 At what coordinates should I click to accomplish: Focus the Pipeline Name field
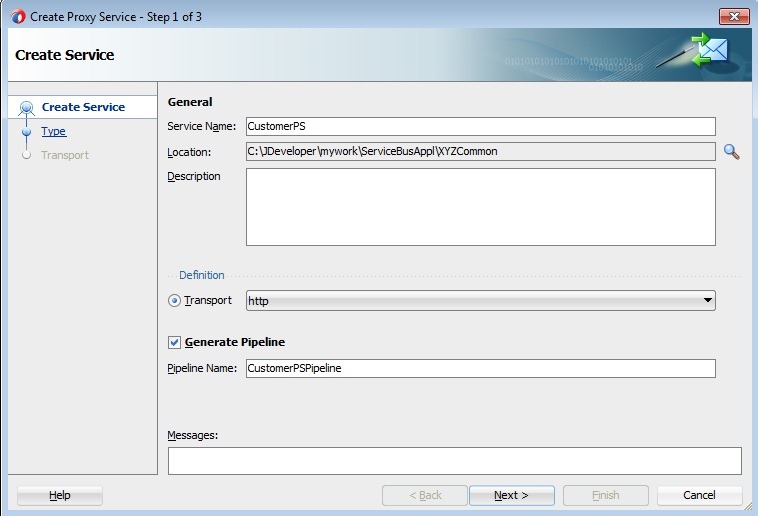click(480, 368)
